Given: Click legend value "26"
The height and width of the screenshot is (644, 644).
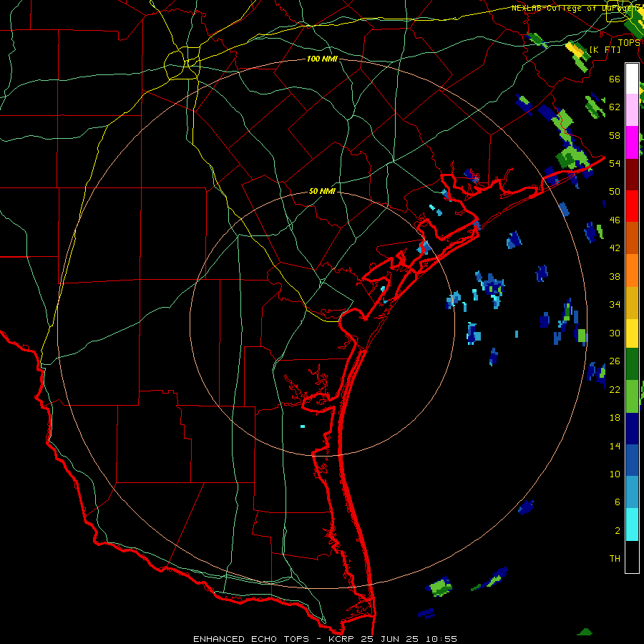Looking at the screenshot, I should [615, 361].
